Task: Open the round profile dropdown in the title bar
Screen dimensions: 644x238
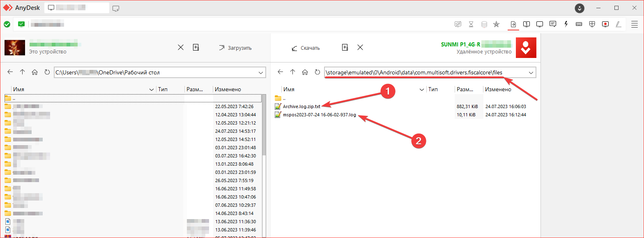Action: pos(580,8)
